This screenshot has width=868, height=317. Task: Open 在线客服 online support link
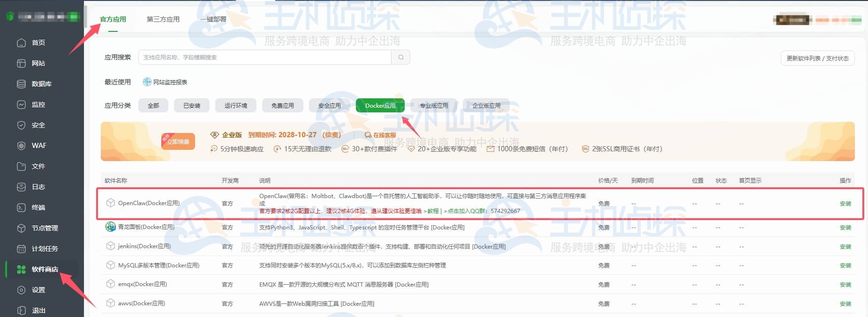(380, 135)
